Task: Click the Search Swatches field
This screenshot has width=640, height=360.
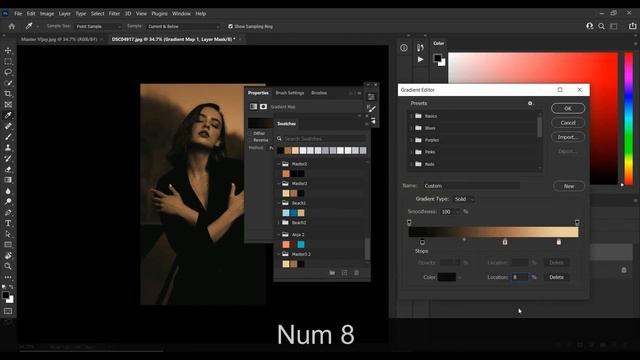Action: (x=321, y=139)
